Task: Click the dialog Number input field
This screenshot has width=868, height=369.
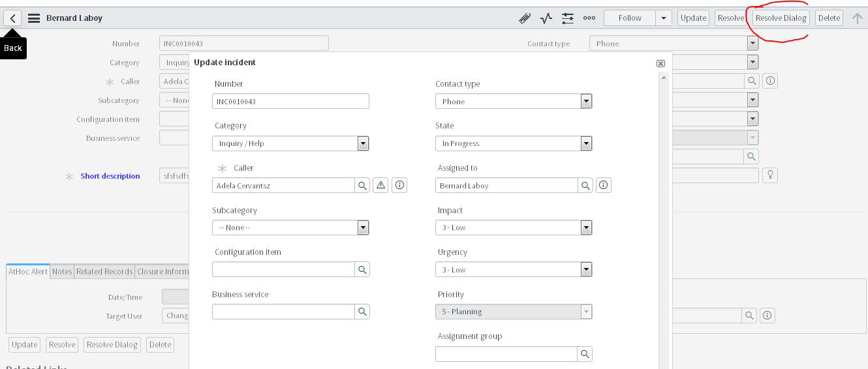Action: tap(290, 101)
